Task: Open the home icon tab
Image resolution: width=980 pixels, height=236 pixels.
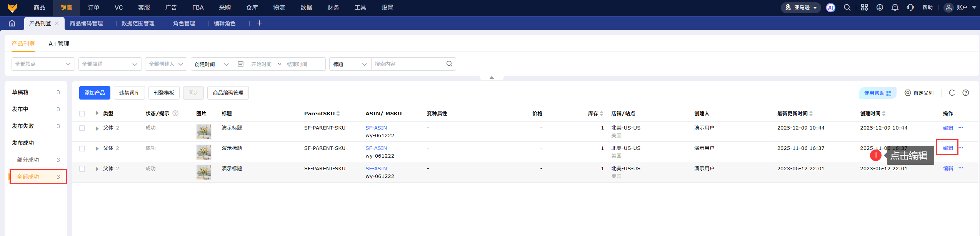Action: tap(12, 23)
